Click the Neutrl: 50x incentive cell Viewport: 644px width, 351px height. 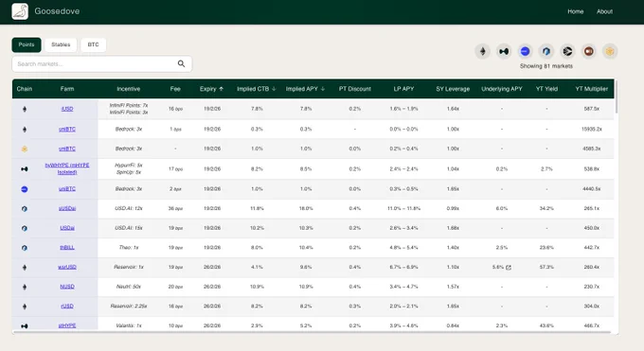click(128, 287)
